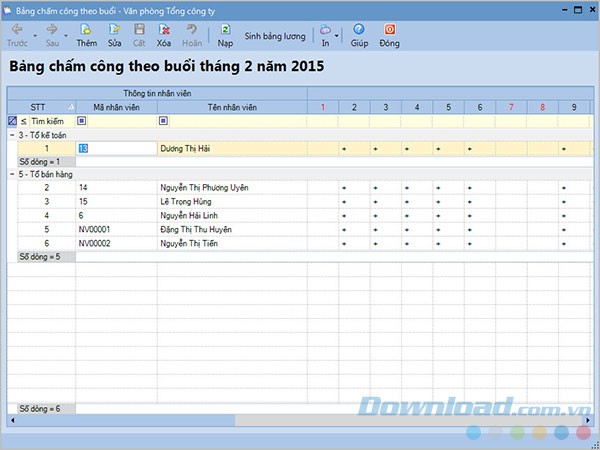Image resolution: width=600 pixels, height=450 pixels.
Task: Collapse the '3 - Tổ kế toán' group
Action: coord(12,134)
